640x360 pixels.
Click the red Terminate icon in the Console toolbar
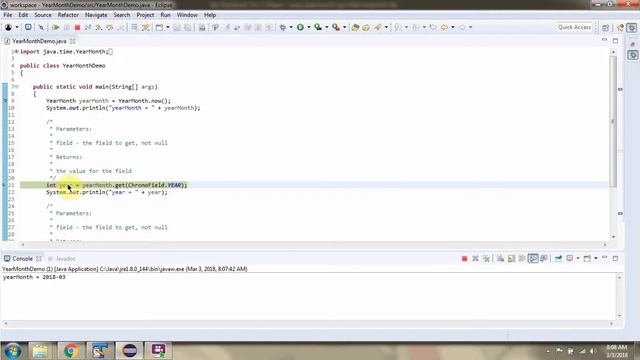(x=464, y=258)
